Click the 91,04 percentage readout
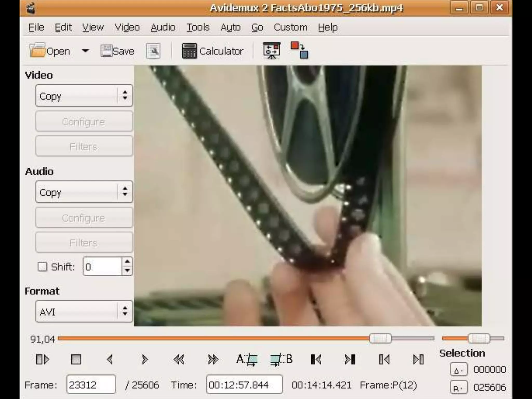This screenshot has width=532, height=399. 42,339
